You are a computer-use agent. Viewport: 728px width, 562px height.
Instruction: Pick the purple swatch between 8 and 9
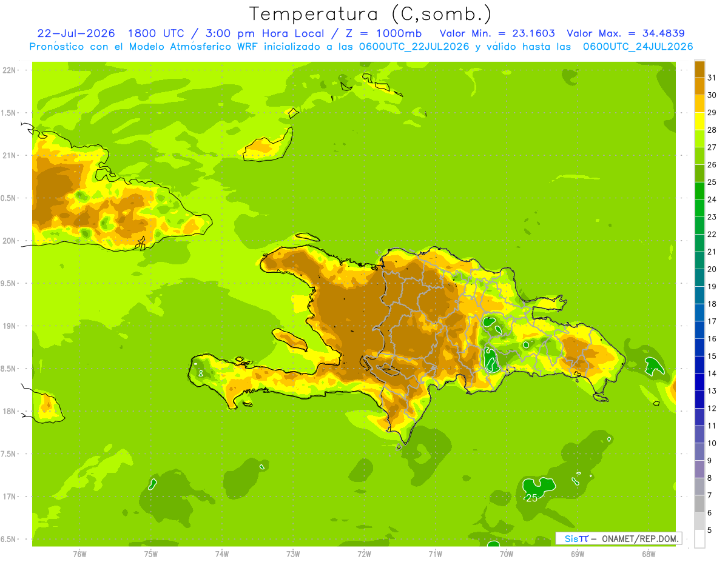tap(699, 470)
